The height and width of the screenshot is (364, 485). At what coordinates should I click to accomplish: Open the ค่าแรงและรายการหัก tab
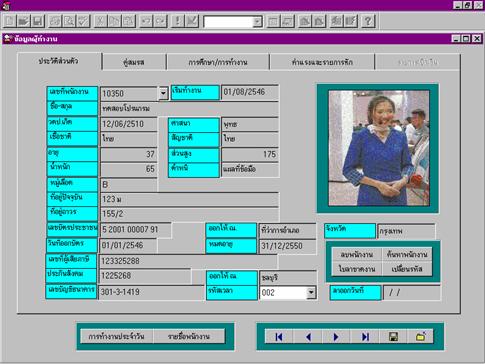(x=322, y=62)
